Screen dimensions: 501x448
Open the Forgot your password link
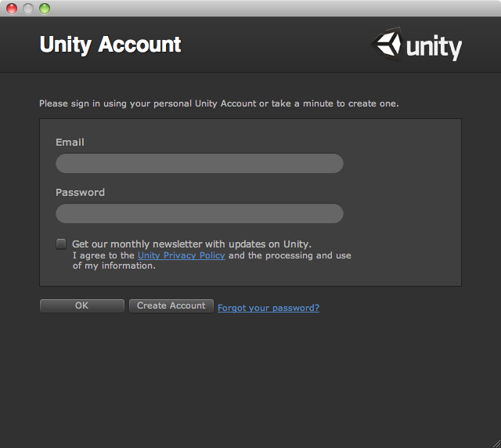[269, 308]
